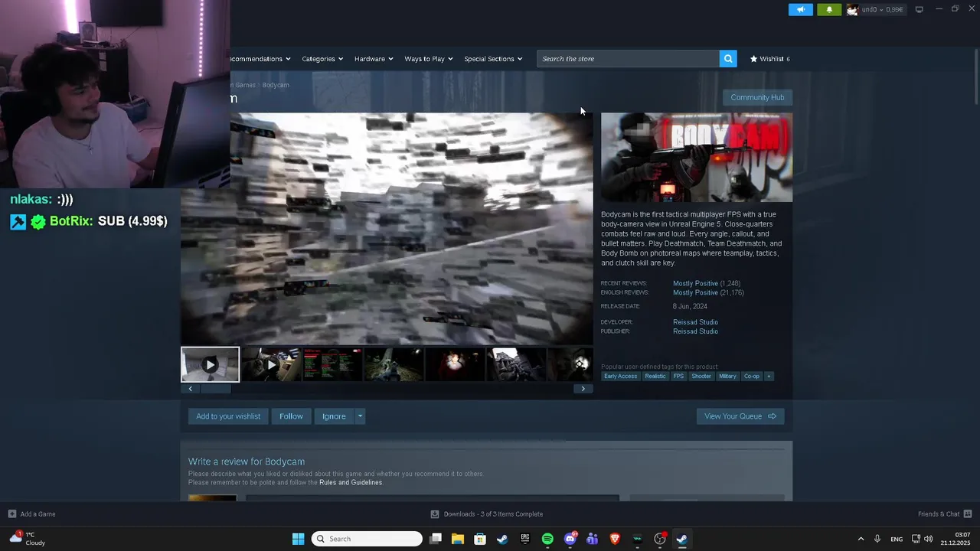The image size is (980, 551).
Task: Select the red-lit screenshot thumbnail
Action: [455, 364]
